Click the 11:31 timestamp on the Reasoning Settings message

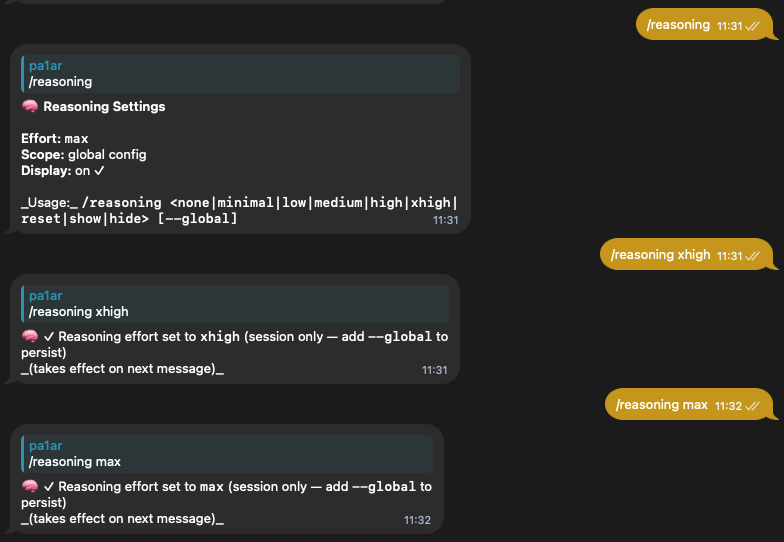[446, 220]
